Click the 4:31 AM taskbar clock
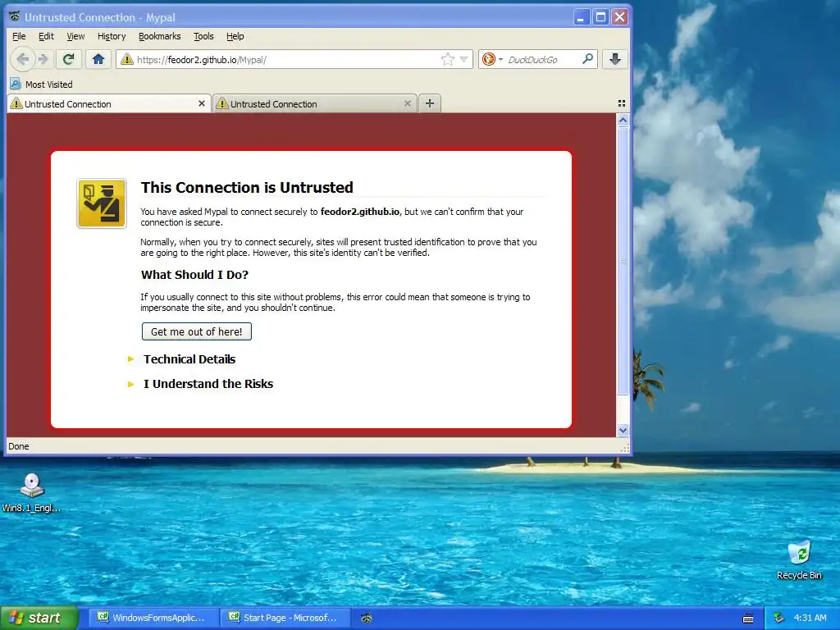Screen dimensions: 840x630 pyautogui.click(x=810, y=618)
